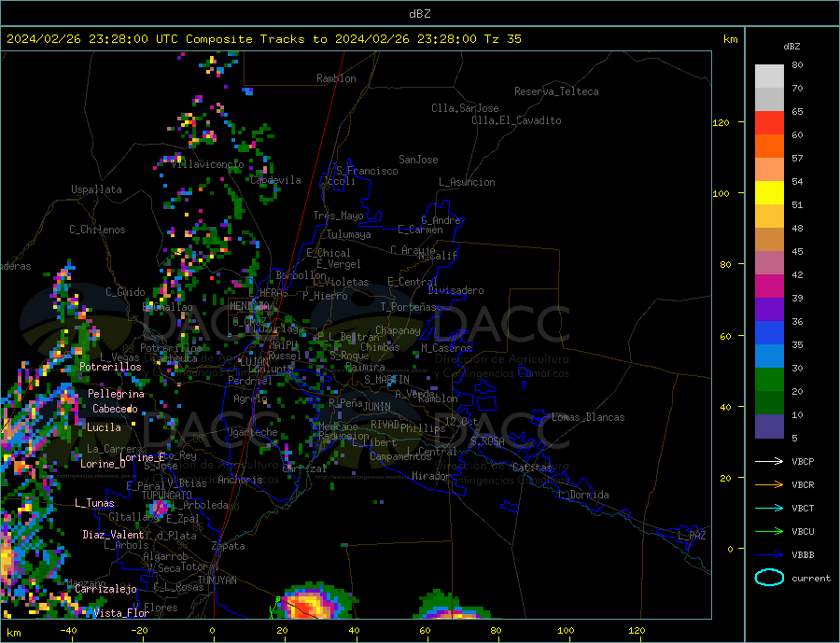The width and height of the screenshot is (840, 643).
Task: Click the TUNUYAN label
Action: tap(217, 580)
